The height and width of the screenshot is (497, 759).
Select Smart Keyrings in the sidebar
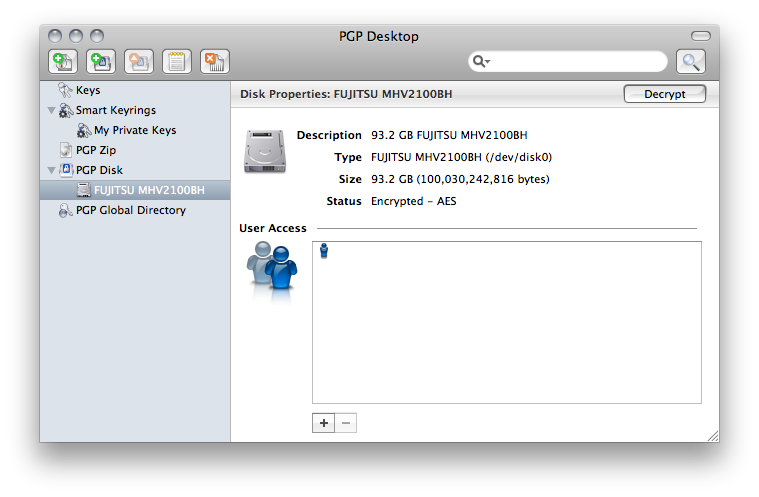(116, 110)
